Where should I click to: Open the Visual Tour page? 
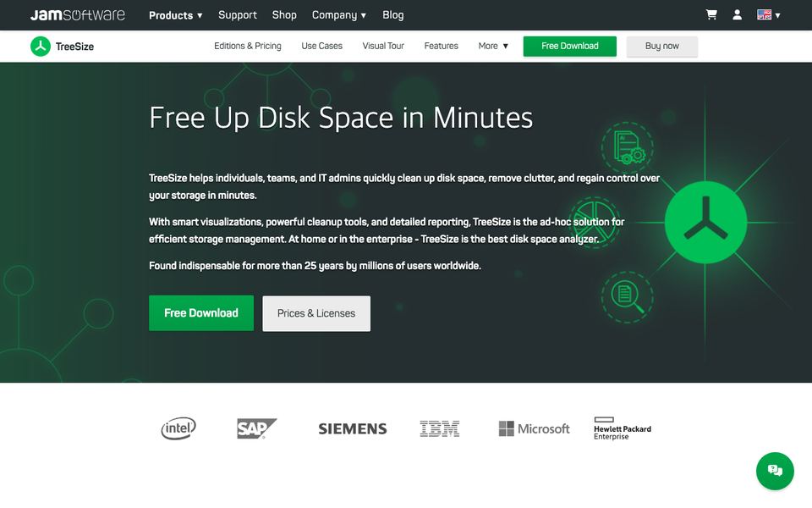coord(383,46)
